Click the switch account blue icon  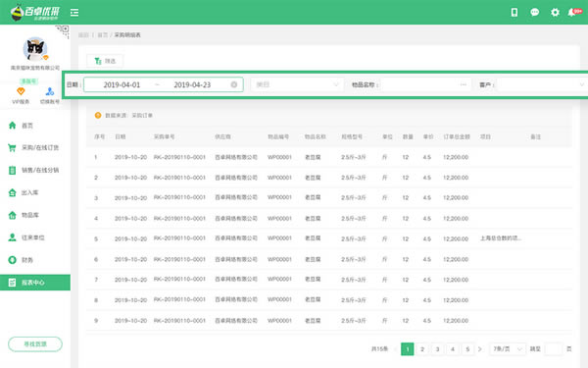point(50,91)
